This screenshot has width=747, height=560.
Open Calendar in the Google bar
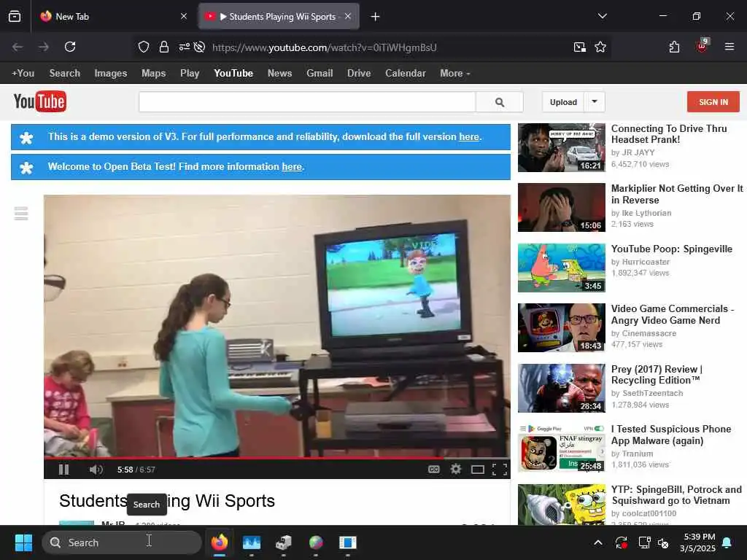click(406, 74)
